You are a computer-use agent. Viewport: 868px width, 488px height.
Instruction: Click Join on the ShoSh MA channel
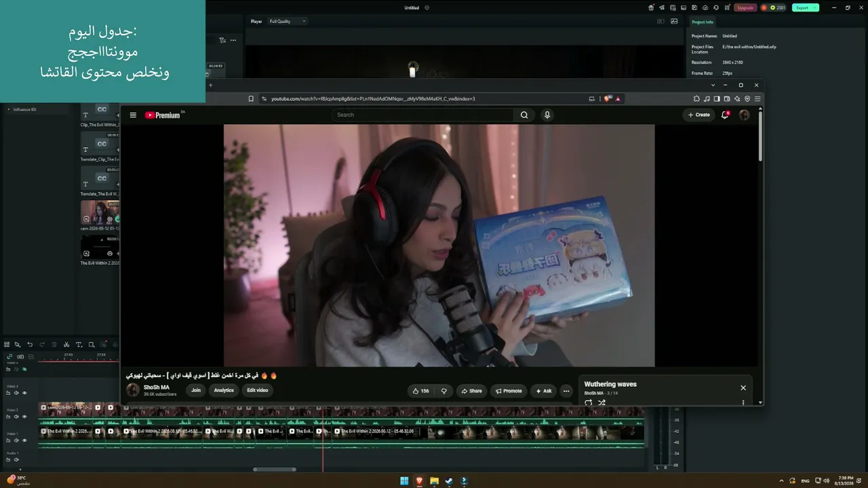click(196, 390)
